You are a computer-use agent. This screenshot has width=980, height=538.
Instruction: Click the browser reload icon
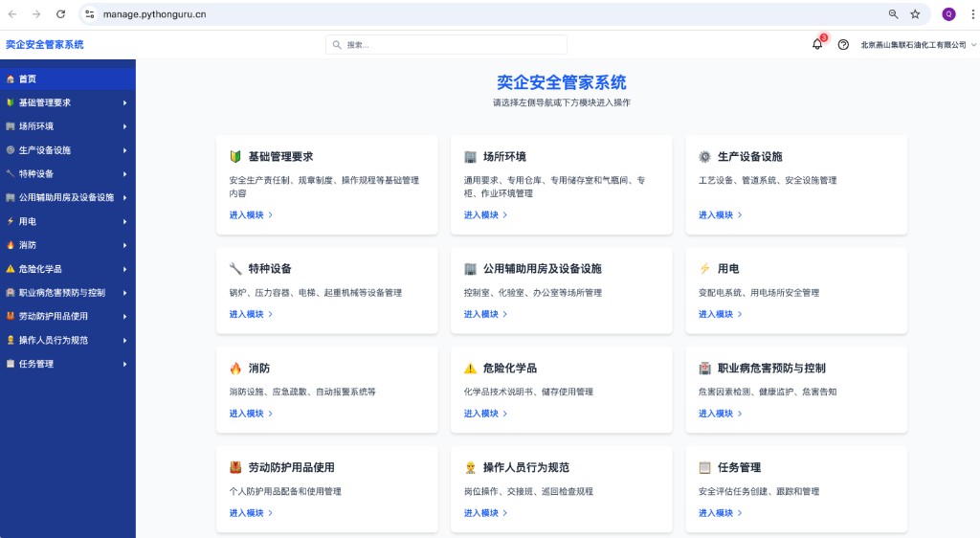coord(60,13)
